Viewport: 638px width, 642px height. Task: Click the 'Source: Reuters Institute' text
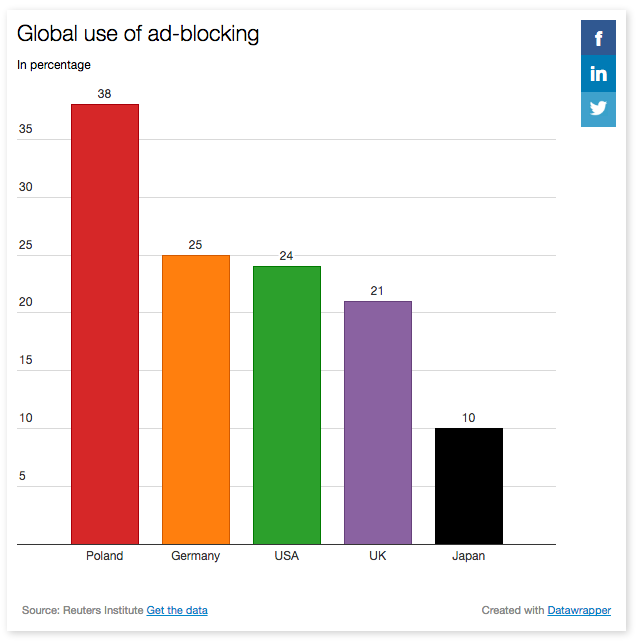[82, 610]
